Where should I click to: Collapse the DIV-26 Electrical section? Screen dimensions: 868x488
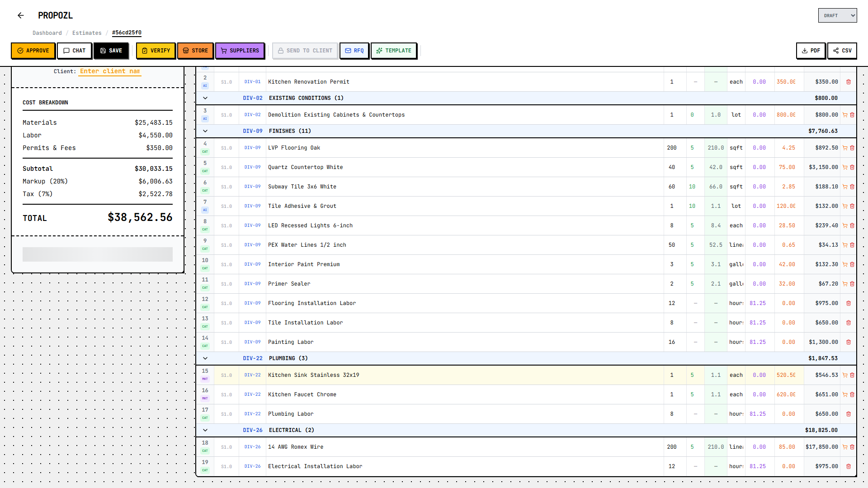[205, 430]
